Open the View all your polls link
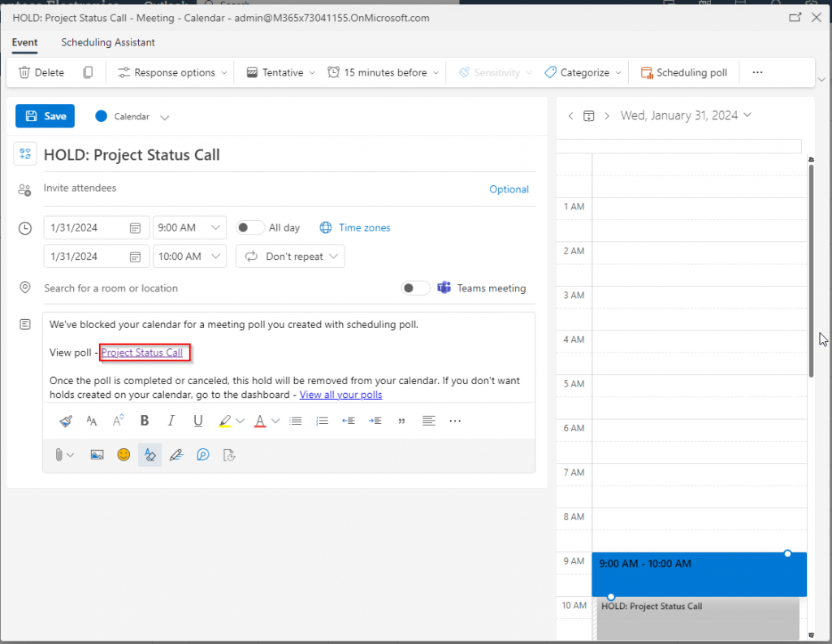 click(340, 395)
